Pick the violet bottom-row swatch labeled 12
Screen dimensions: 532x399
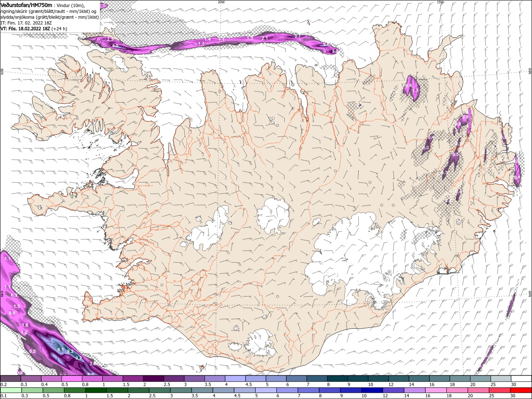point(394,390)
